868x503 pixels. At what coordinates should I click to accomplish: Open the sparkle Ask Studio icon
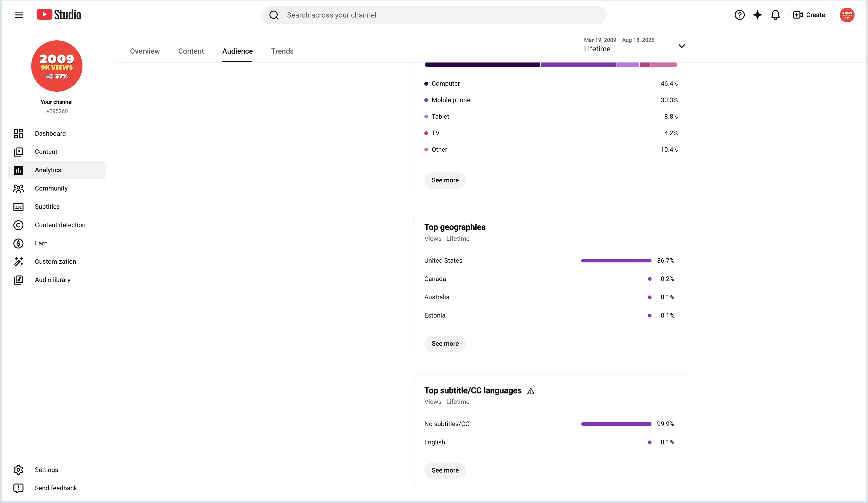(757, 15)
